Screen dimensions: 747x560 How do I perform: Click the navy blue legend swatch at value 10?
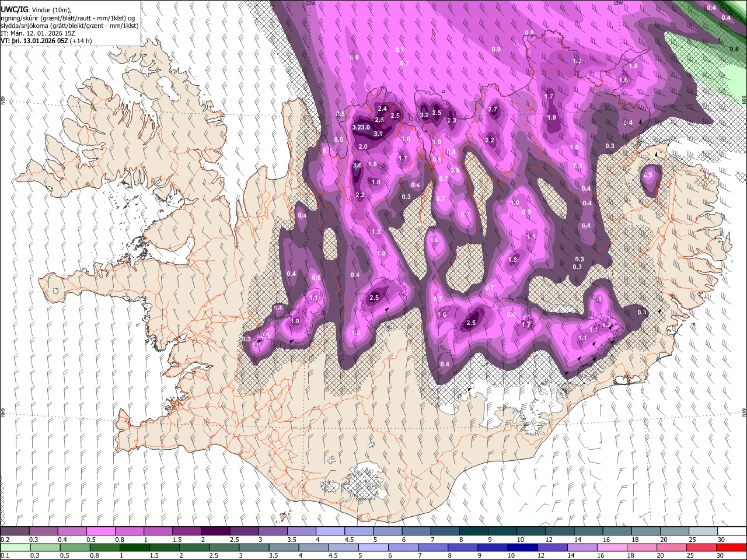(x=522, y=547)
